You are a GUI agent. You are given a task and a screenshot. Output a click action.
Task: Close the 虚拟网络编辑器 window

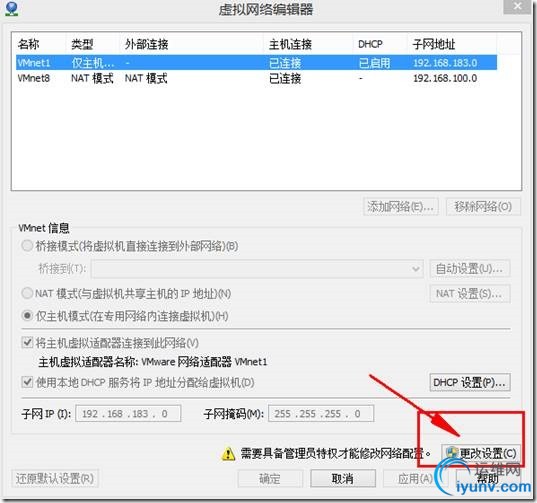pyautogui.click(x=517, y=6)
